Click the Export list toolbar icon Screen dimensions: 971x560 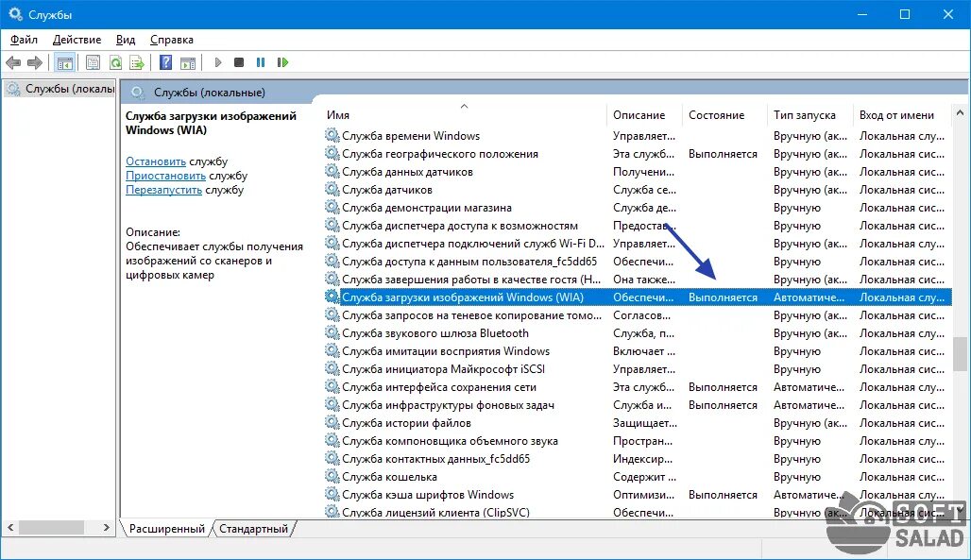(x=137, y=62)
